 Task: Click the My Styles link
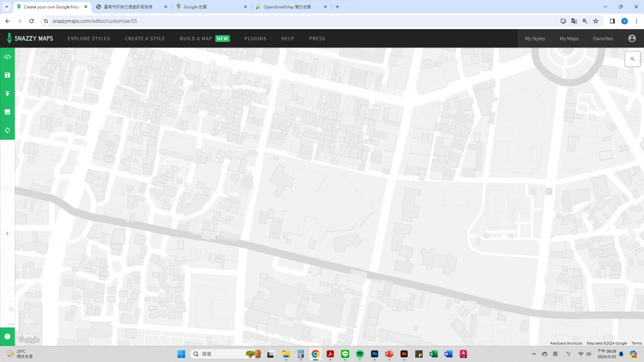click(535, 39)
